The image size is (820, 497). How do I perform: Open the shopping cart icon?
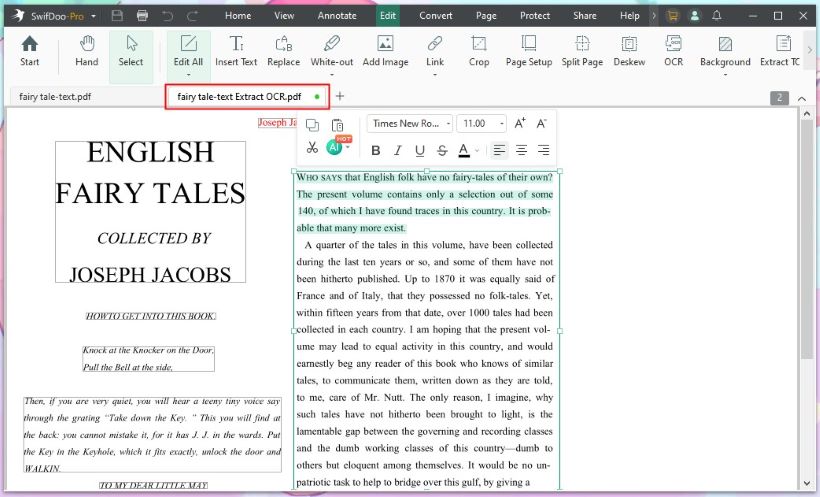[x=673, y=16]
